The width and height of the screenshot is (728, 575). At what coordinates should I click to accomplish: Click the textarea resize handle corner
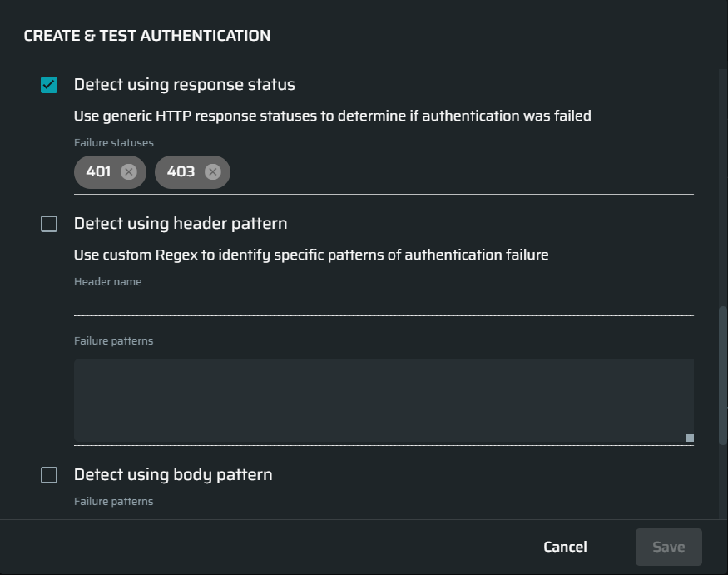coord(690,438)
